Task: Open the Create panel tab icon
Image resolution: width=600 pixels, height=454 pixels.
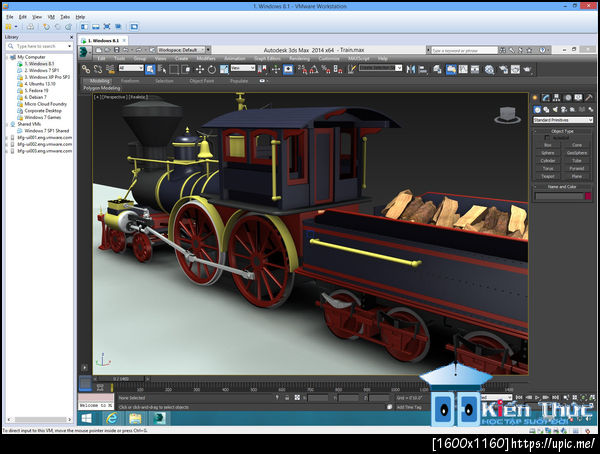Action: point(535,98)
